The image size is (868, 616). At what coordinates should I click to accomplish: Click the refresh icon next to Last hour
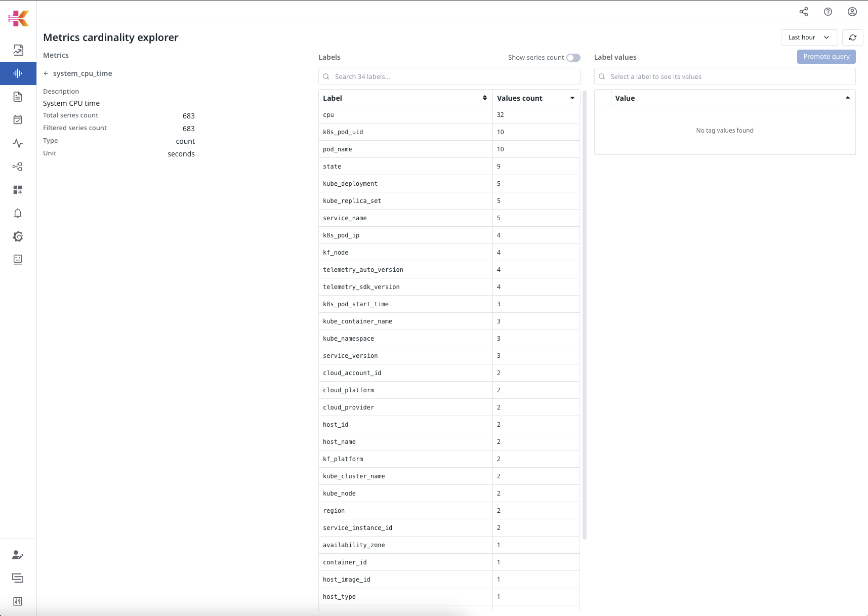click(x=852, y=37)
